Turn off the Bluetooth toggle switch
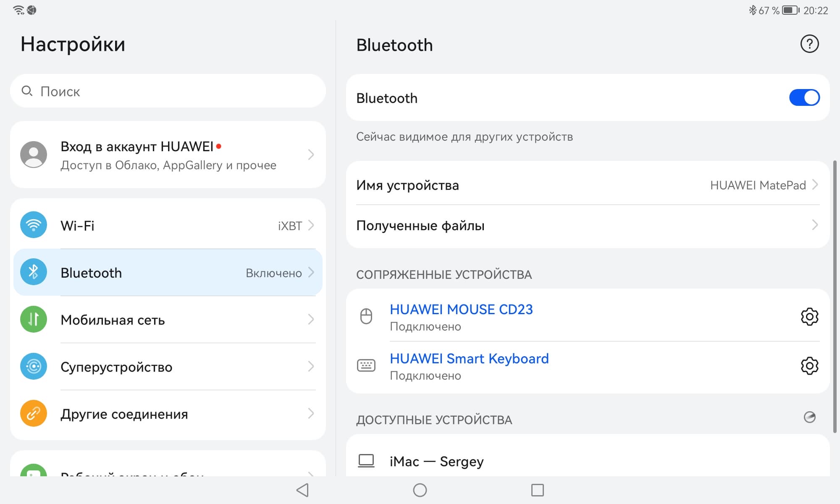This screenshot has height=504, width=840. click(x=804, y=98)
